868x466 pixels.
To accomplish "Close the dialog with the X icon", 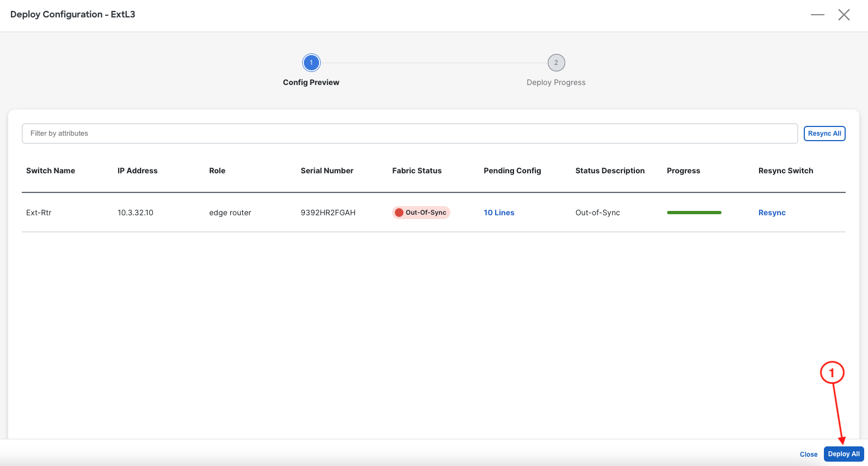I will point(844,15).
